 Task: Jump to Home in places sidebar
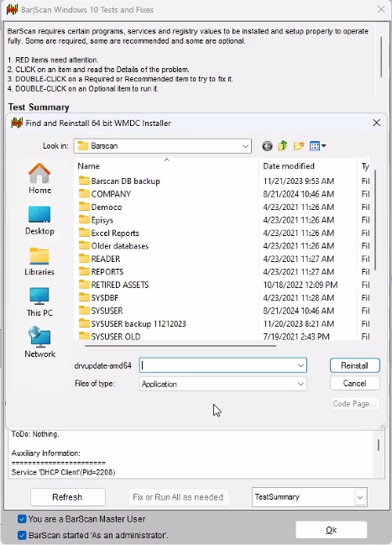click(x=39, y=179)
